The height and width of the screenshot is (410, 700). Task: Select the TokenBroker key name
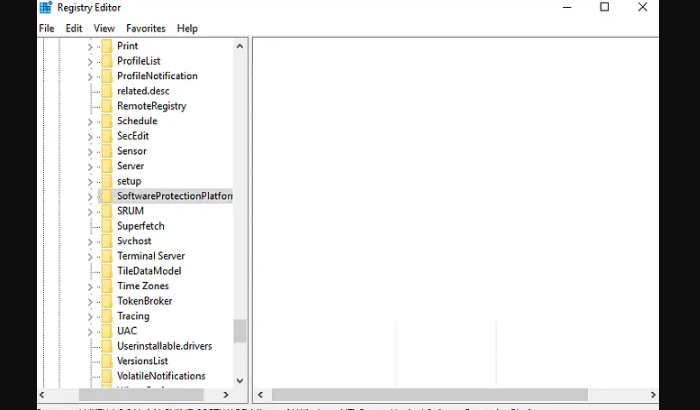pyautogui.click(x=145, y=301)
